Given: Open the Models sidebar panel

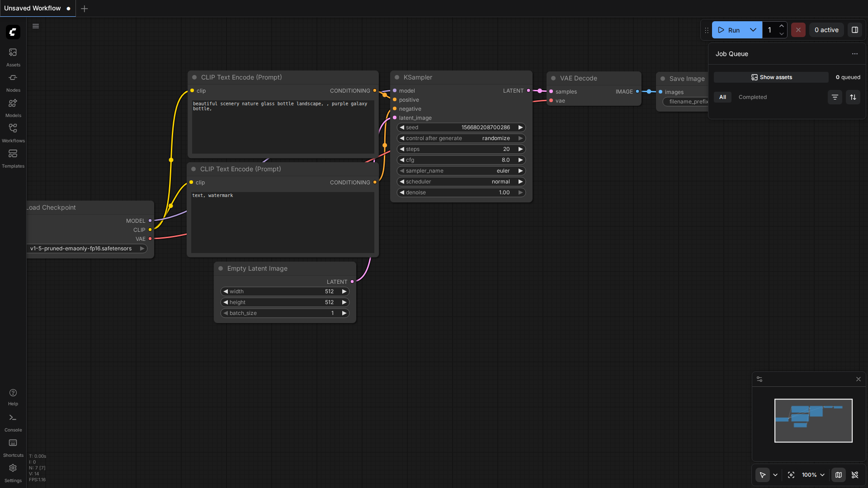Looking at the screenshot, I should pos(13,108).
